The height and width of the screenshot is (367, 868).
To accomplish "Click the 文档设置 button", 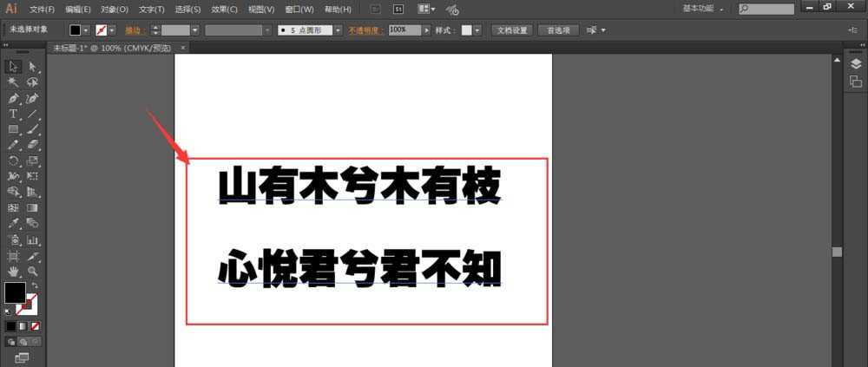I will click(x=511, y=29).
